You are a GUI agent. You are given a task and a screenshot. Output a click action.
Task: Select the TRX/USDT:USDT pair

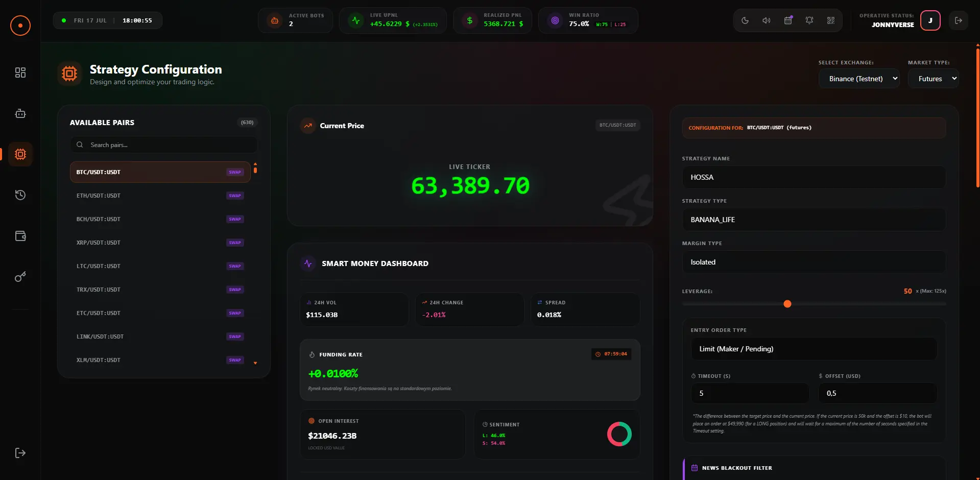(x=160, y=290)
